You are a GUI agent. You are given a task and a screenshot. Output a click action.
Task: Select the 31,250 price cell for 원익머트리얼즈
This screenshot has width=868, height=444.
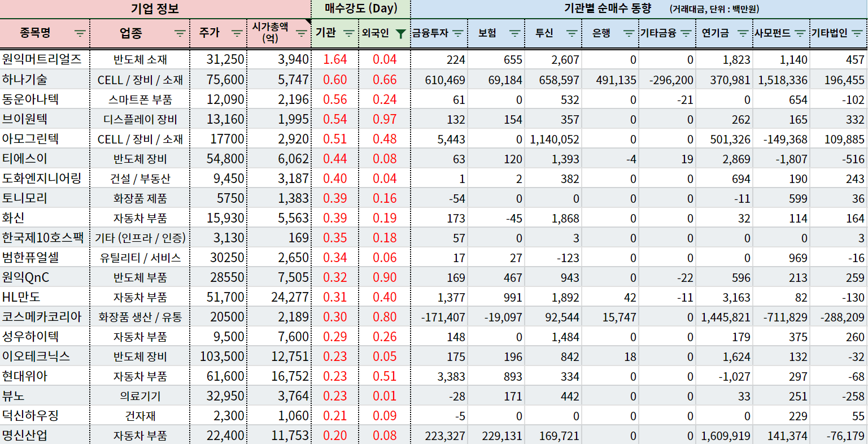coord(218,59)
